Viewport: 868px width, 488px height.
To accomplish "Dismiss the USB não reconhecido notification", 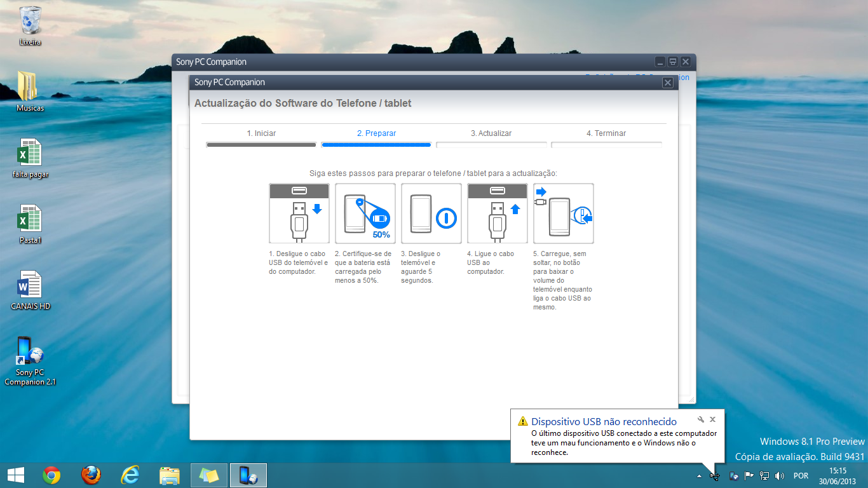I will pos(713,419).
